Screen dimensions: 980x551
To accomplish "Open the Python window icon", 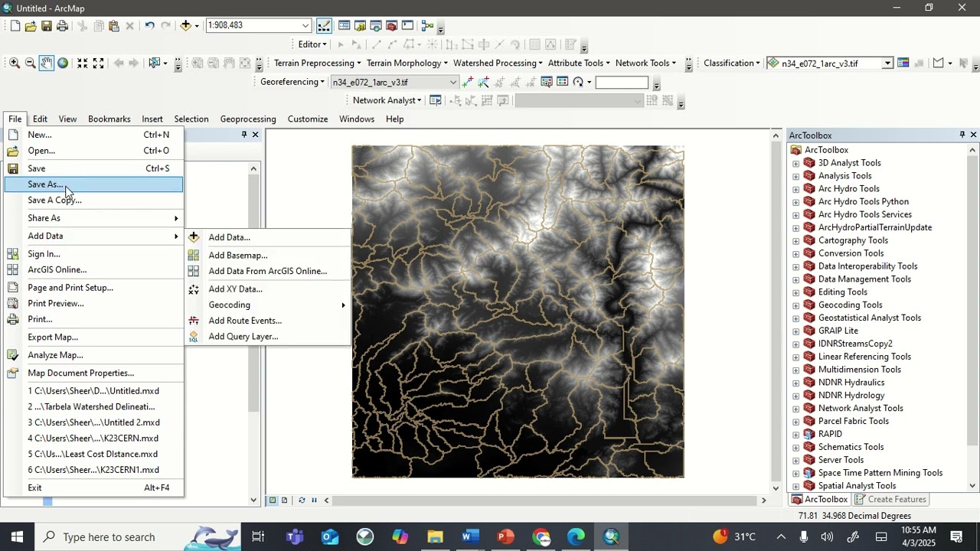I will pyautogui.click(x=407, y=25).
